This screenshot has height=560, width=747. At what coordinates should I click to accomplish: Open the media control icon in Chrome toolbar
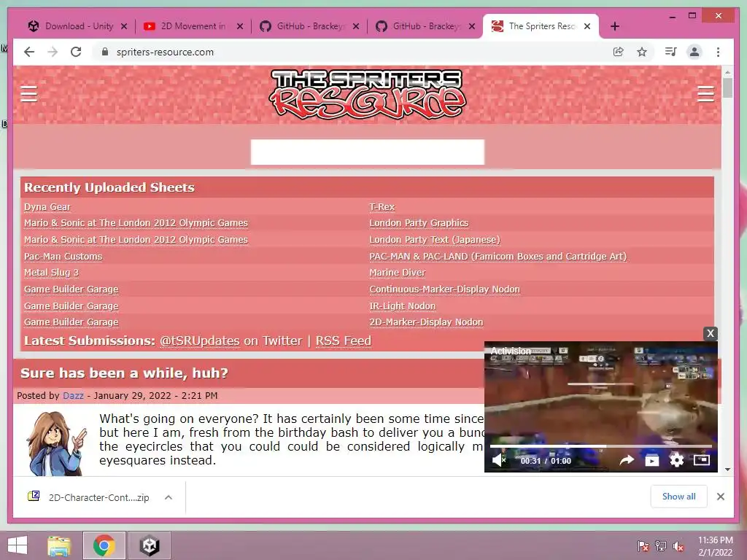point(670,52)
